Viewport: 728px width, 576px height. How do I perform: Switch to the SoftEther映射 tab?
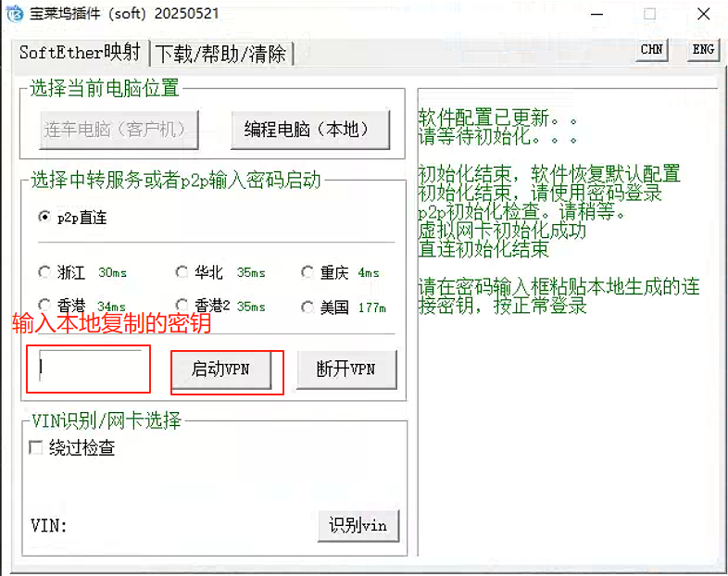tap(80, 53)
